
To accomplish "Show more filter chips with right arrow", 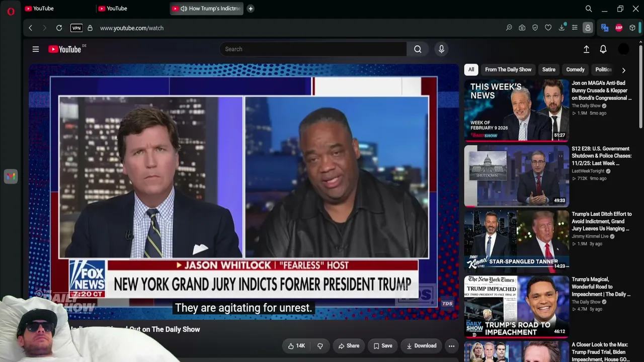I will point(624,70).
